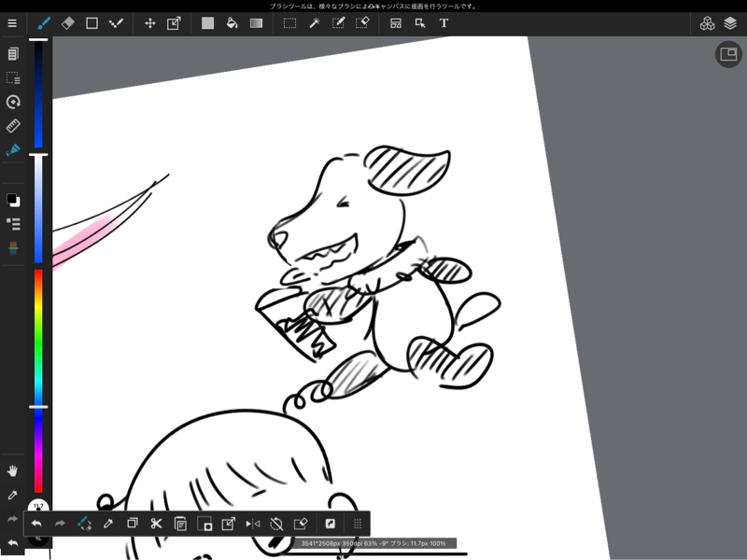Viewport: 747px width, 560px height.
Task: Click the rainbow hue slider bar
Action: point(38,381)
